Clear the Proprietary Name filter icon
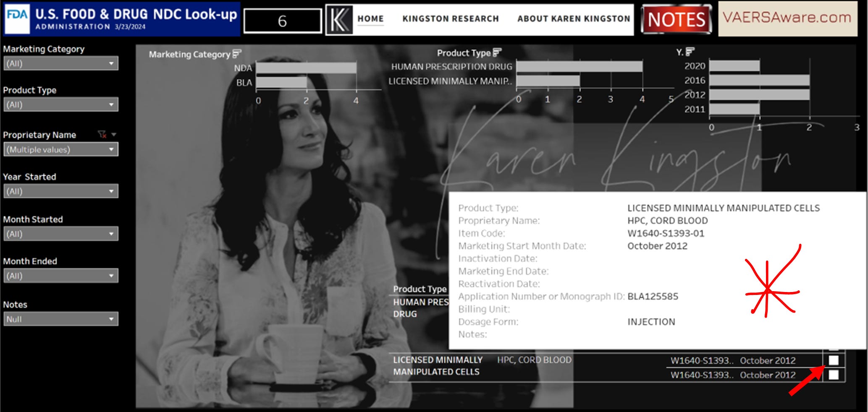The width and height of the screenshot is (868, 412). coord(102,135)
